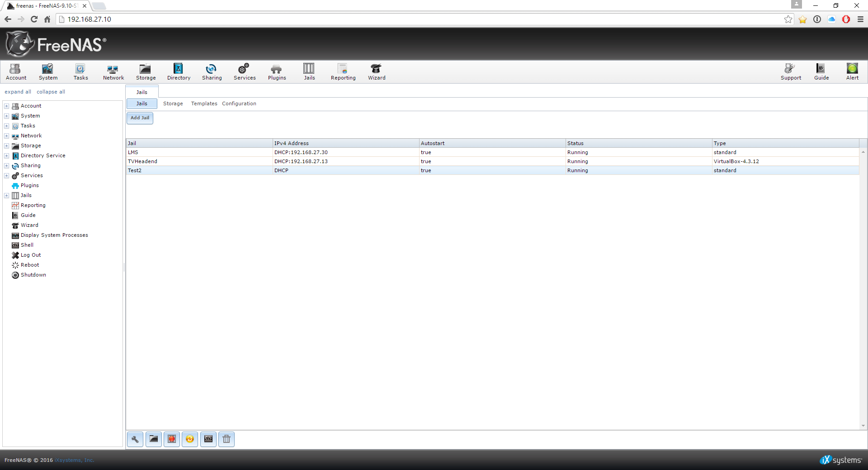Open Reporting in the top toolbar
Screen dimensions: 868x470
coord(343,72)
